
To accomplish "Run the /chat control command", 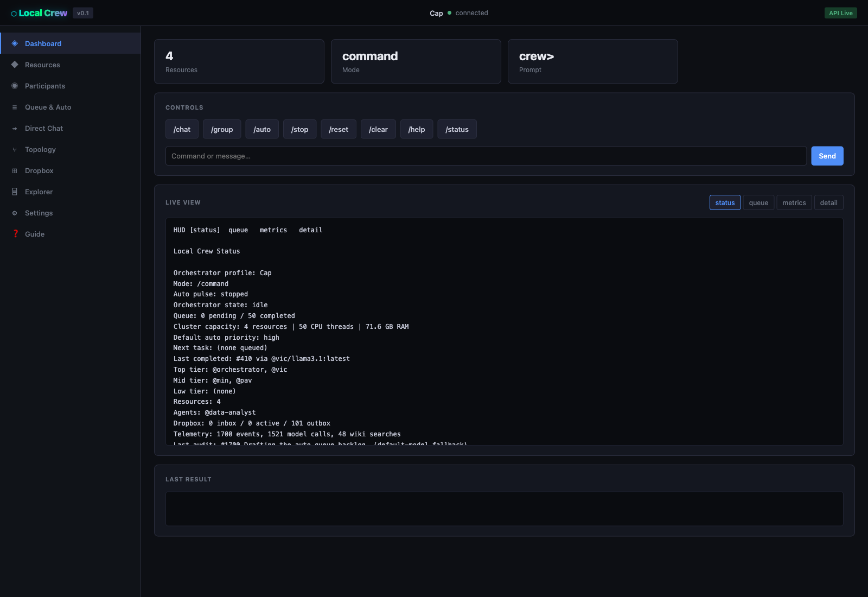I will point(182,129).
